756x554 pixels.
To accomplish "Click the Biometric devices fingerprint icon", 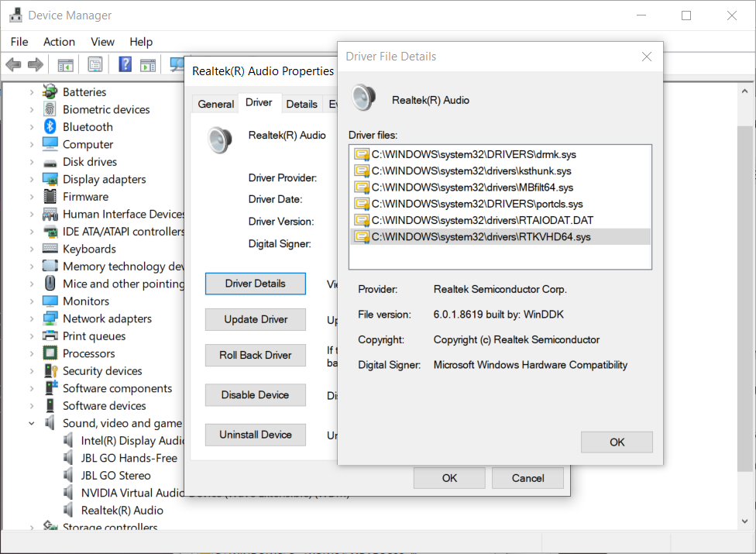I will 50,109.
